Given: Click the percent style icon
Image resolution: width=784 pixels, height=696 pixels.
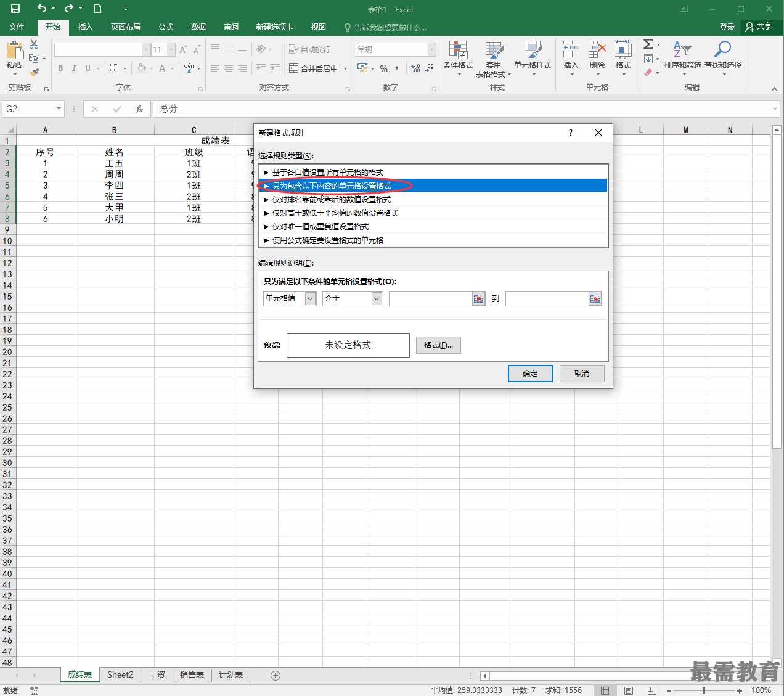Looking at the screenshot, I should 384,68.
